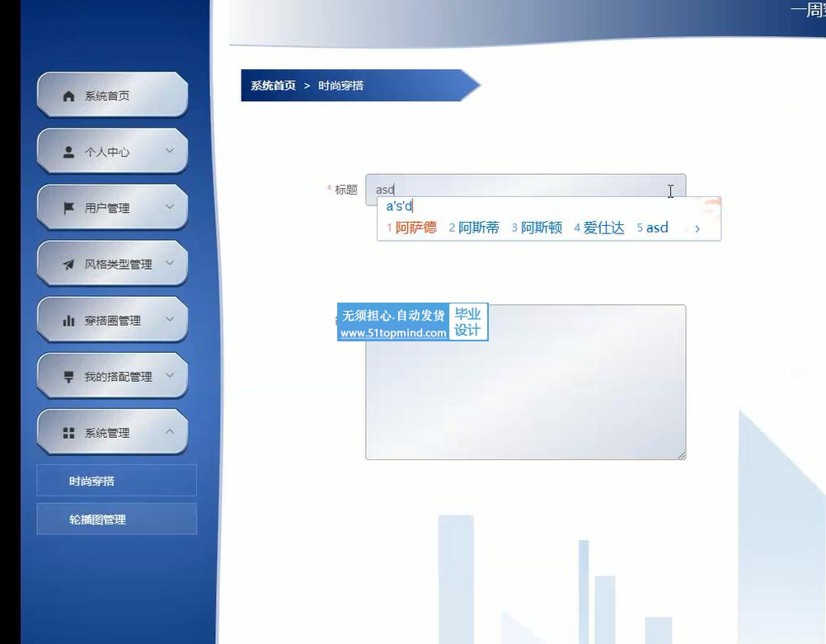Choose IME candidate 阿斯蒂
Image resolution: width=826 pixels, height=644 pixels.
pyautogui.click(x=474, y=228)
